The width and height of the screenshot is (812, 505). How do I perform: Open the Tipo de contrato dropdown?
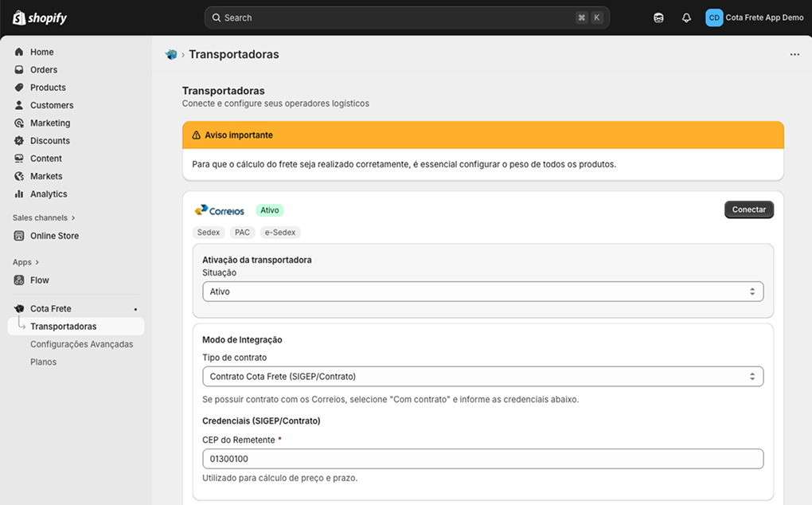[x=482, y=375]
